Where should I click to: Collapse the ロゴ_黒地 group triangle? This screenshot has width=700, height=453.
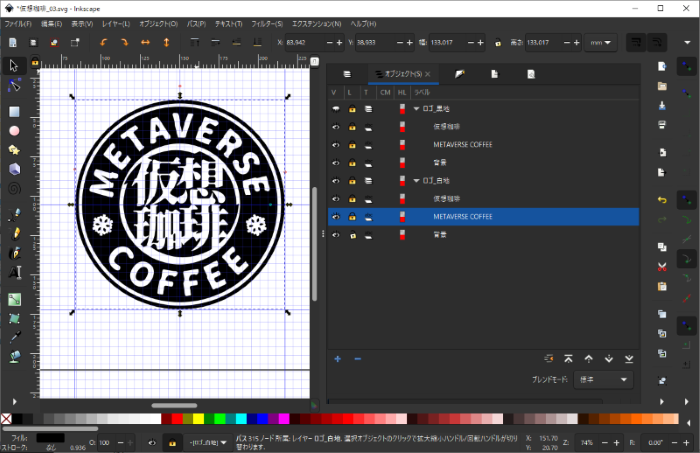pyautogui.click(x=417, y=109)
